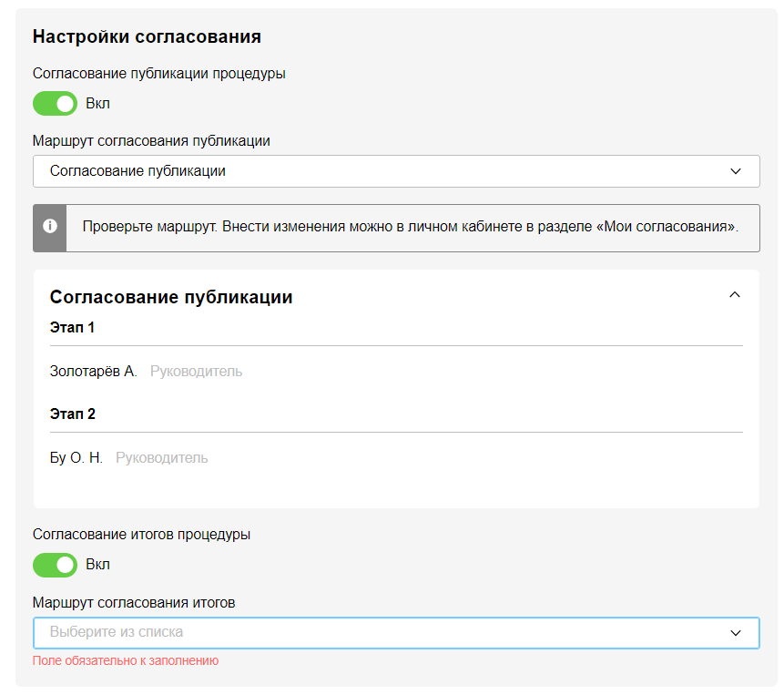The image size is (784, 695).
Task: Click the Вкл label under Согласование публикации процедуры
Action: tap(97, 104)
